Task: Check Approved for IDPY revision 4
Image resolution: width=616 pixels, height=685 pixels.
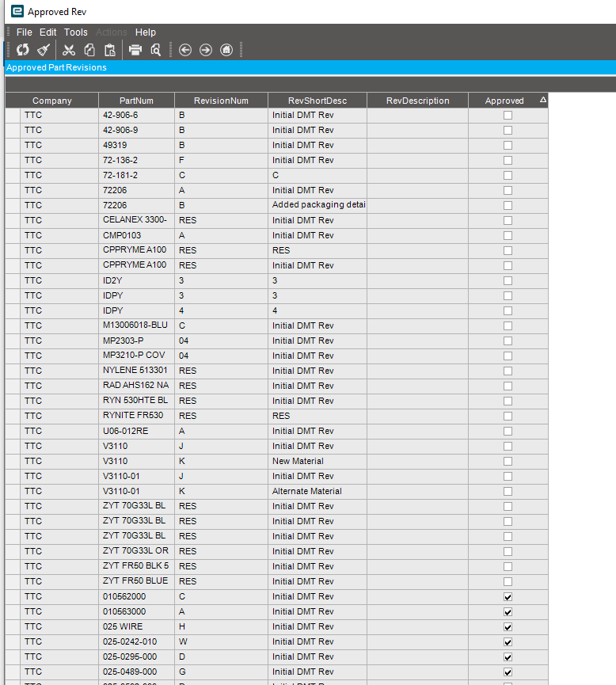Action: coord(508,311)
